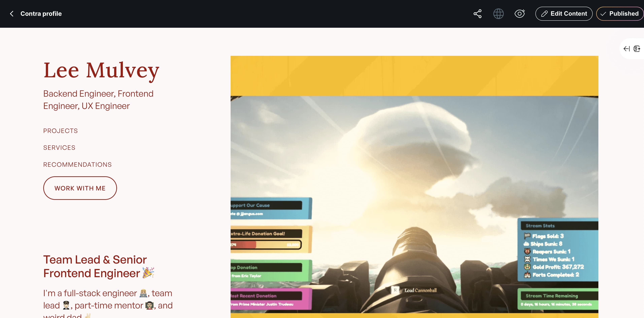Click the back arrow beside Contra profile
The height and width of the screenshot is (318, 644).
(12, 13)
